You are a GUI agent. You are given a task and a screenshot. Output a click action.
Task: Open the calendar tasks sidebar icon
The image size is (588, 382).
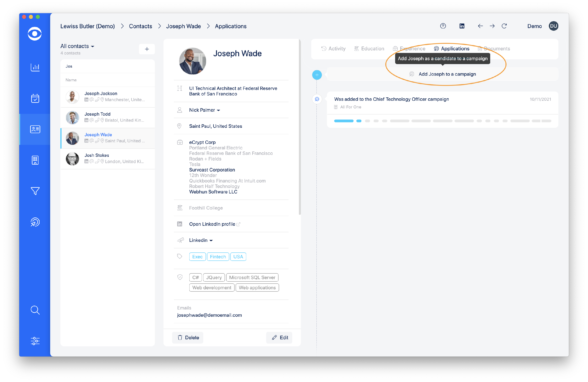pyautogui.click(x=35, y=98)
